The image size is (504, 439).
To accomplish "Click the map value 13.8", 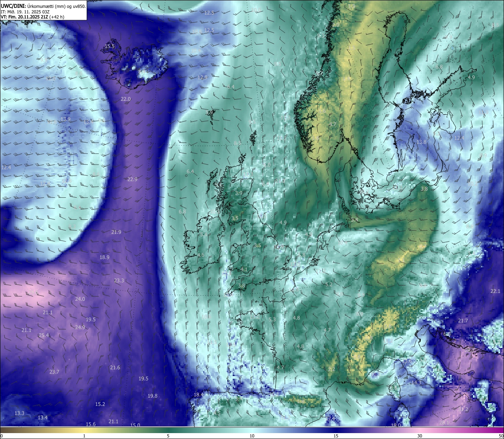I will tap(421, 142).
